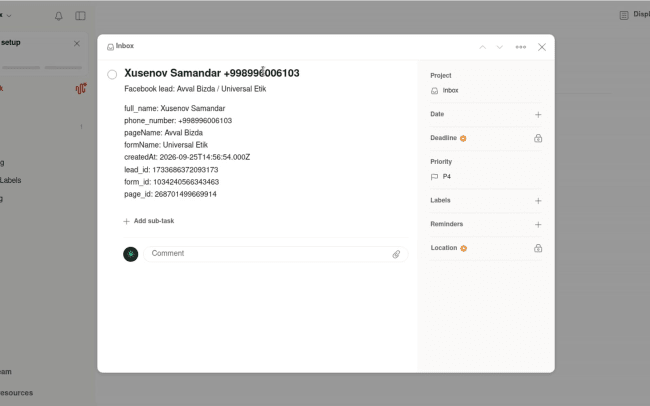Attach a file via the paperclip icon

(x=396, y=254)
